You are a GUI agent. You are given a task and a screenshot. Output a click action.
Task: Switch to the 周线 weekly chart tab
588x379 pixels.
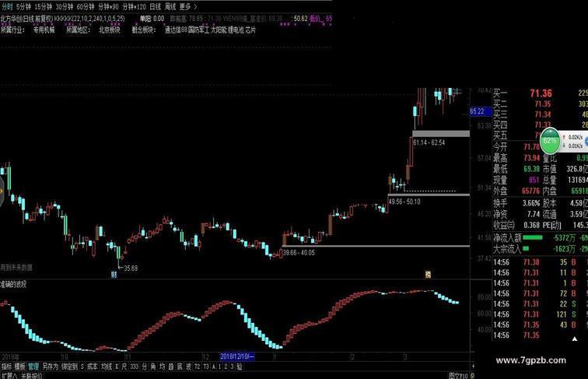tap(170, 7)
